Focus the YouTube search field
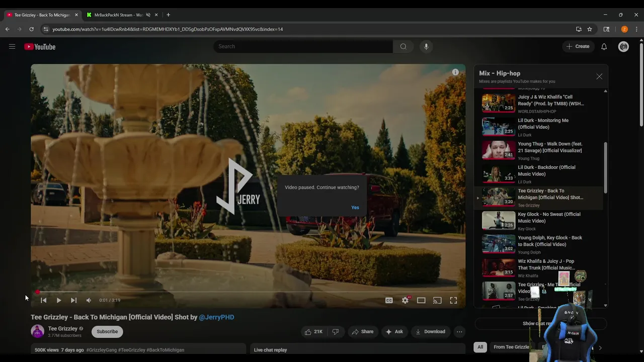Image resolution: width=644 pixels, height=362 pixels. pyautogui.click(x=303, y=47)
